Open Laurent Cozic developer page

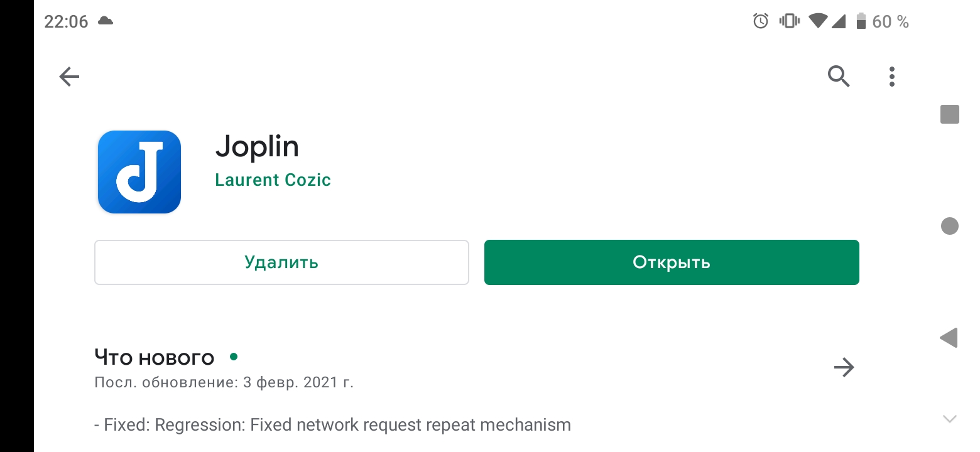click(x=273, y=180)
